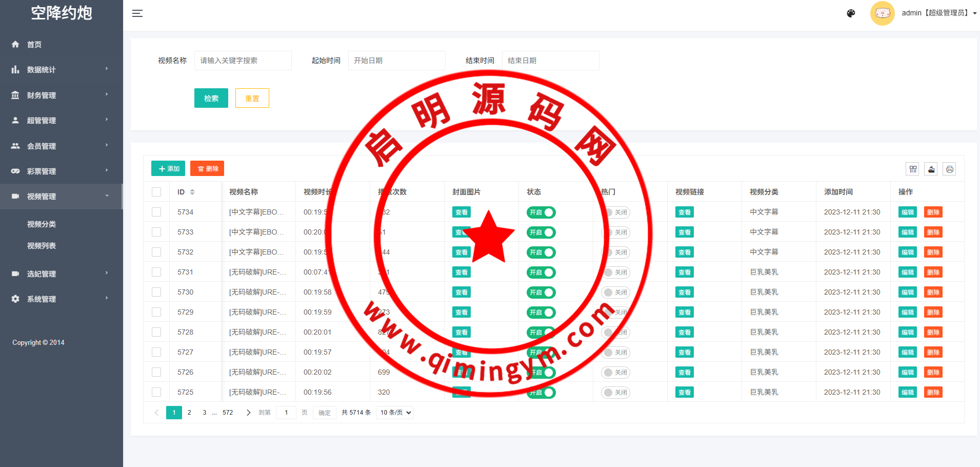
Task: Click the 视频名称 keyword search field
Action: click(x=243, y=61)
